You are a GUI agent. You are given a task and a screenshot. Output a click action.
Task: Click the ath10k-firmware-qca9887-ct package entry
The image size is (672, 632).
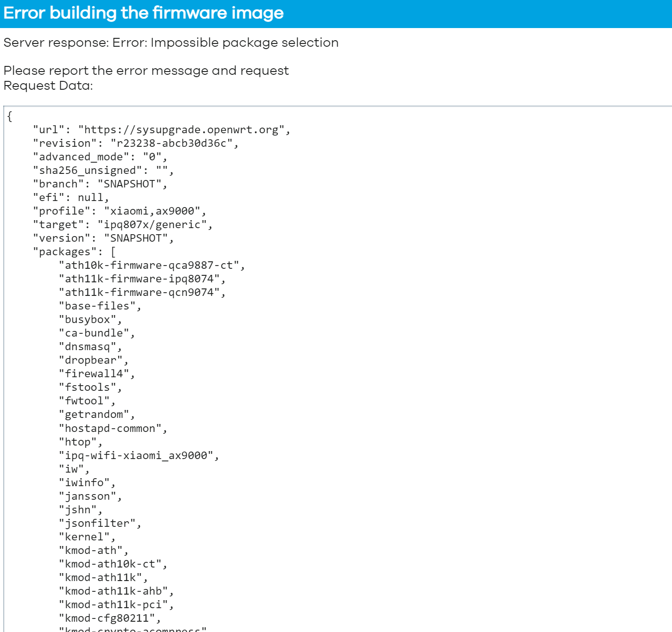click(151, 266)
